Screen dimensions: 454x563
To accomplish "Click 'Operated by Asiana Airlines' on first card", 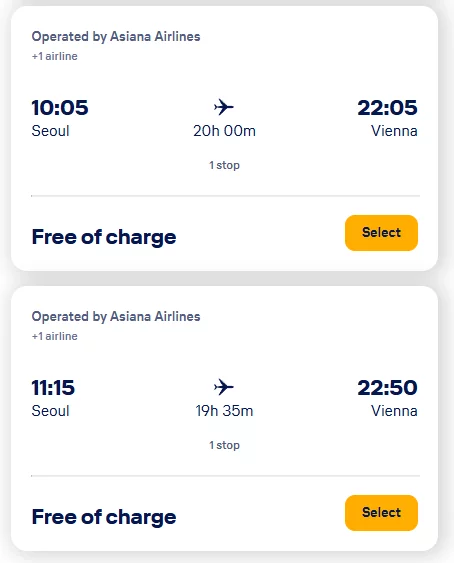I will [116, 37].
